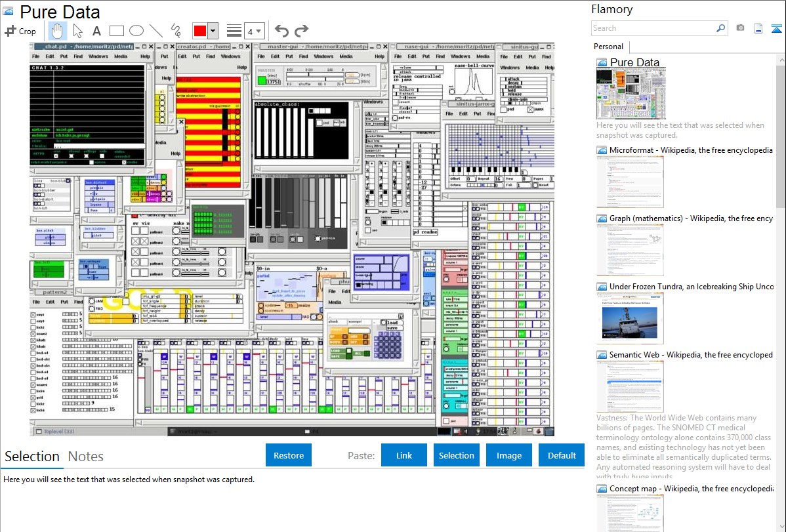Click the icon beside Microformat entry

tap(602, 150)
